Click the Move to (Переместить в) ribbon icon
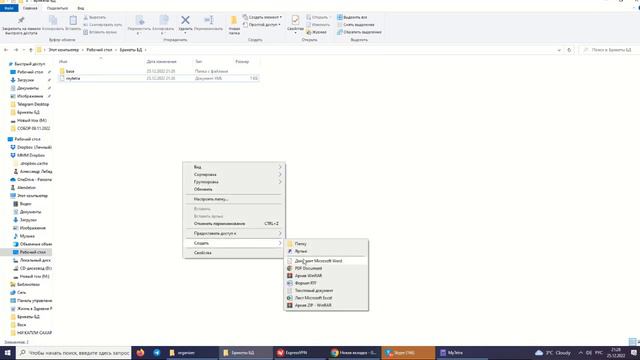 140,20
